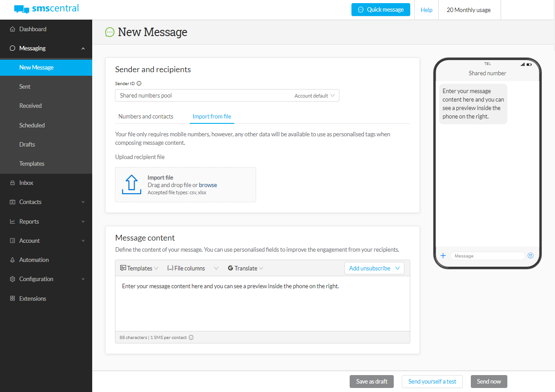
Task: Click the smscentral logo
Action: [46, 9]
